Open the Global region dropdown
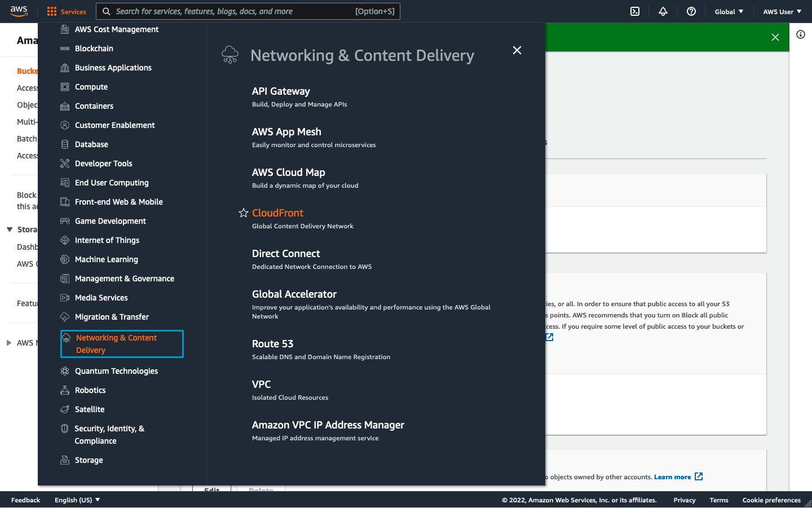Viewport: 812px width, 508px height. pyautogui.click(x=729, y=11)
